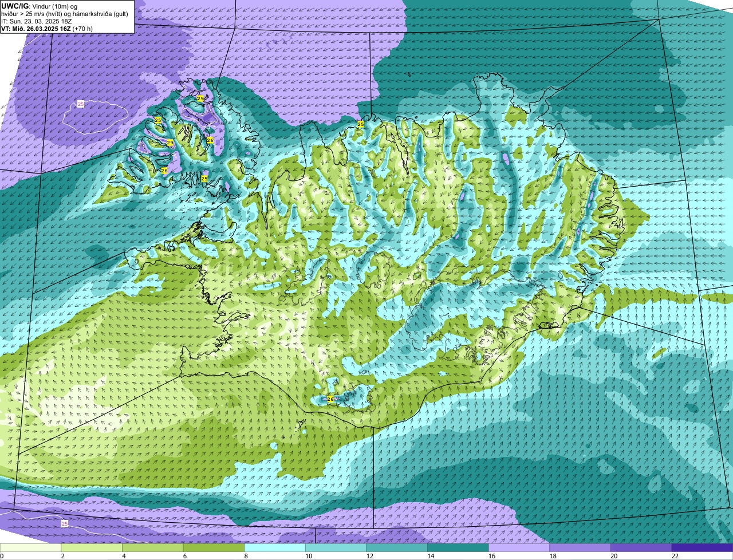
Task: Select the 16–18 m/s light lavender legend swatch
Action: click(x=519, y=547)
